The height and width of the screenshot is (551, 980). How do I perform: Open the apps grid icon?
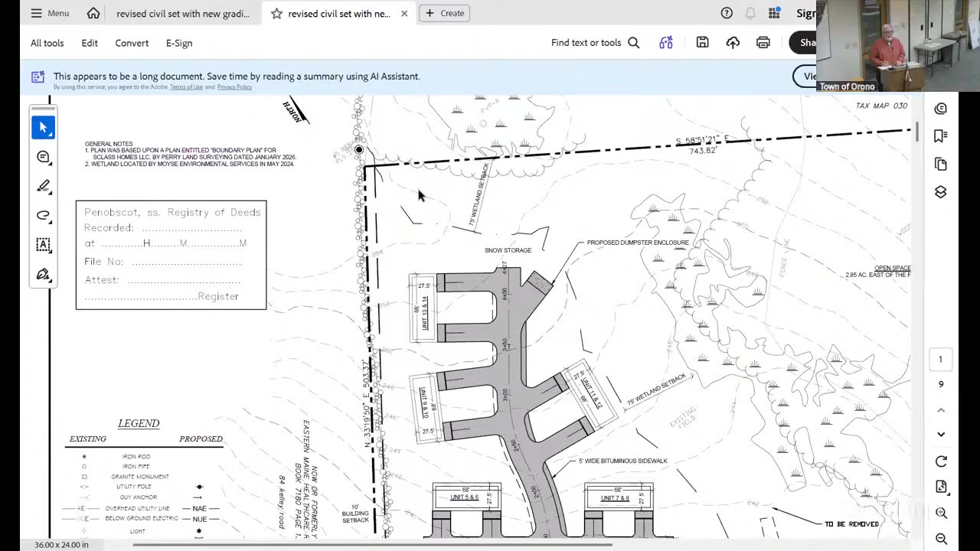(x=775, y=13)
